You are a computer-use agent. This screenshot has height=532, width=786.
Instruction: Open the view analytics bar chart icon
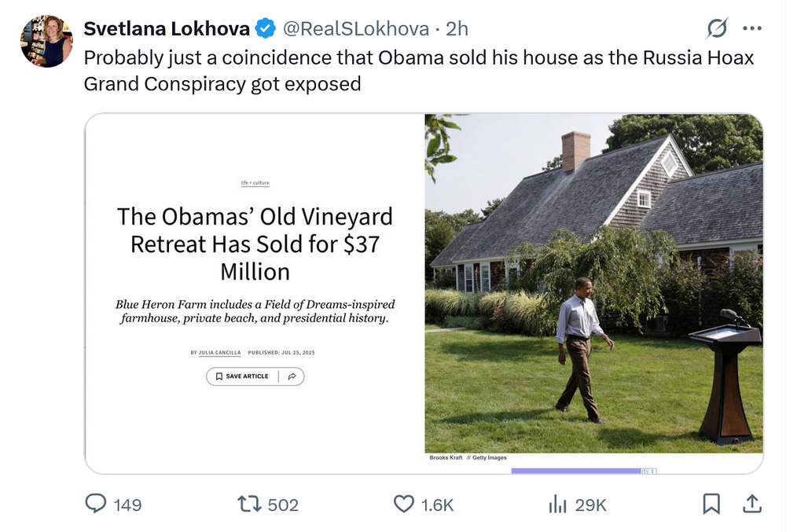[x=557, y=504]
